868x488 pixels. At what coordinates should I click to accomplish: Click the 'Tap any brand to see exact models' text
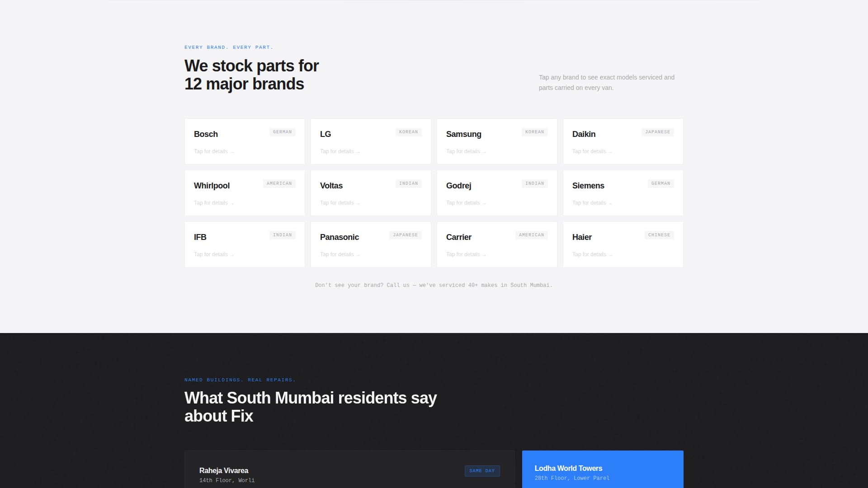(x=607, y=83)
